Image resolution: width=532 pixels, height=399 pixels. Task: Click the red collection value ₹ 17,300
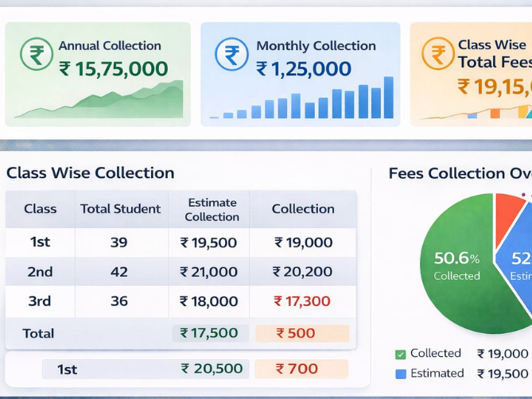[302, 301]
